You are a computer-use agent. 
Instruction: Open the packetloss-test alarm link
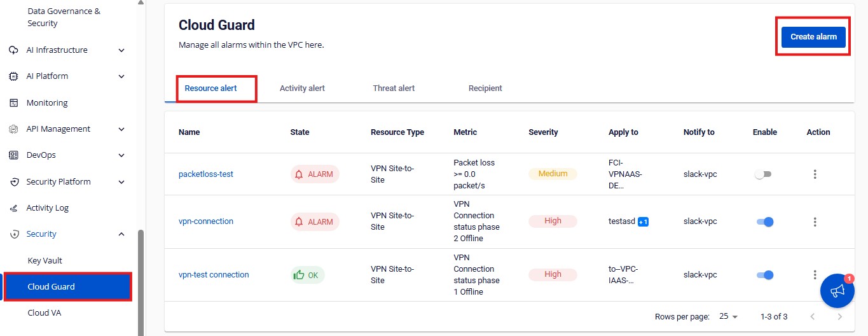206,174
